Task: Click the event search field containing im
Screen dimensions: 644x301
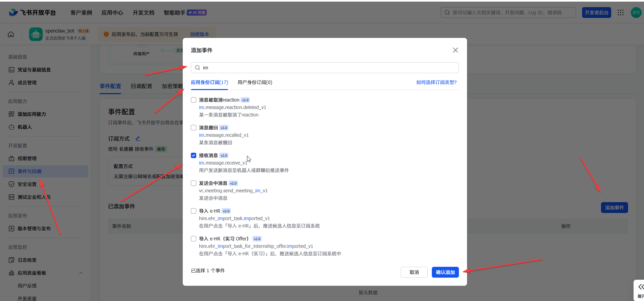Action: 325,68
